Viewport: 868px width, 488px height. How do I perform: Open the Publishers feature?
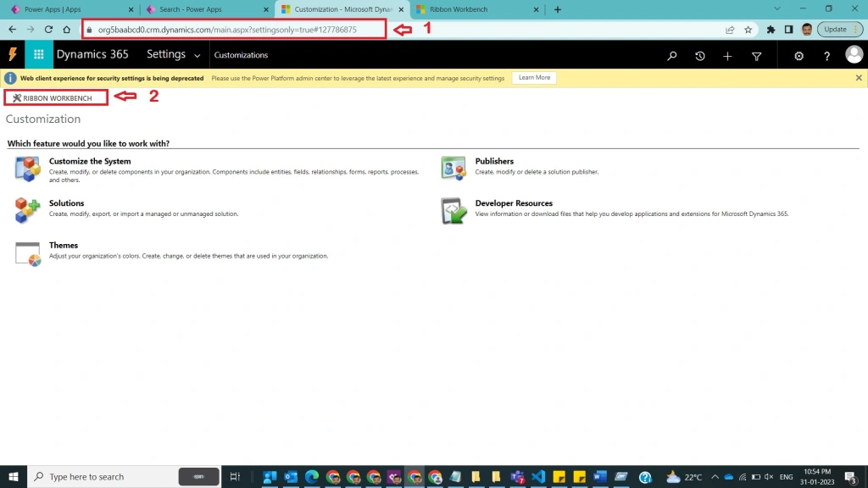(494, 161)
